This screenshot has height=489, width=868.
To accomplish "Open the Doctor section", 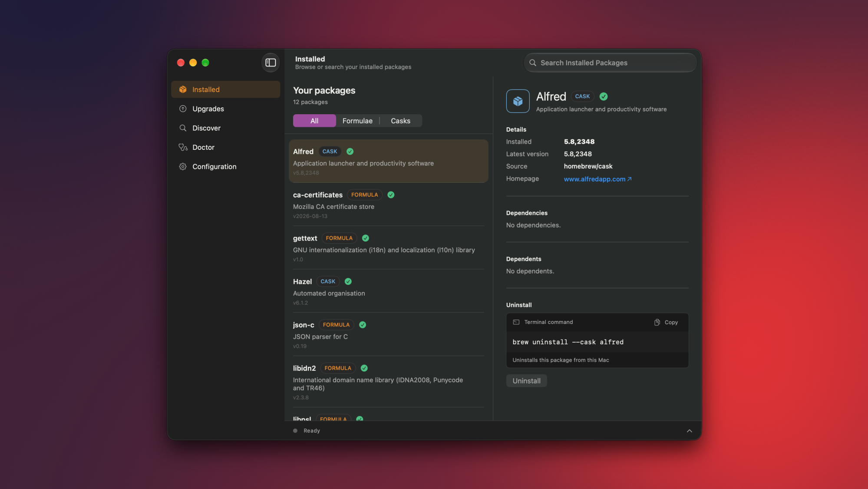I will [x=225, y=147].
